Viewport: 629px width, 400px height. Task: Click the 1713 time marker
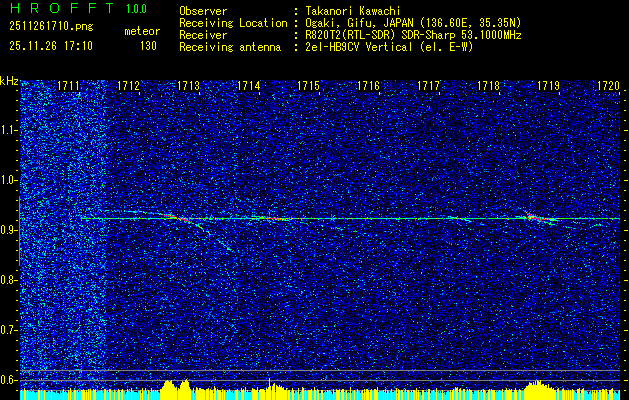(x=188, y=86)
